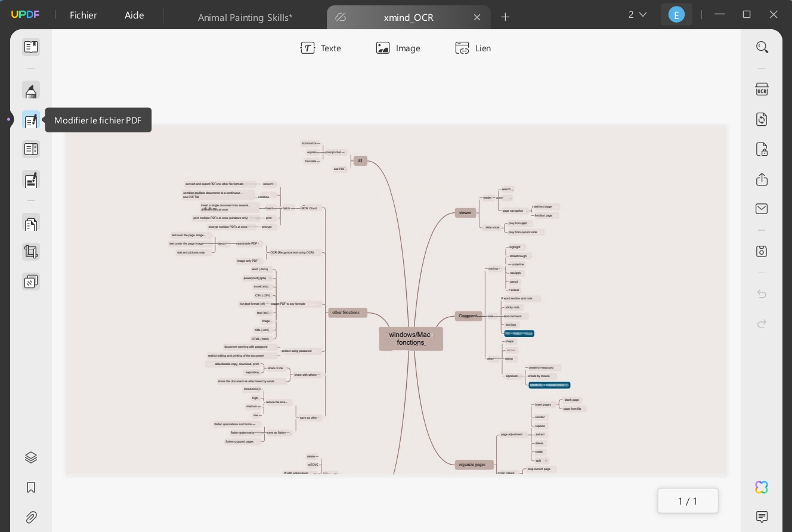Screen dimensions: 792x532
Task: Send the file by email icon
Action: [x=762, y=209]
